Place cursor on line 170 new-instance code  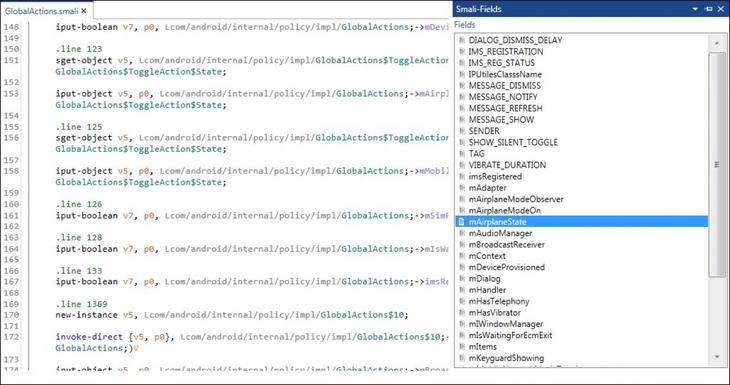pos(232,315)
